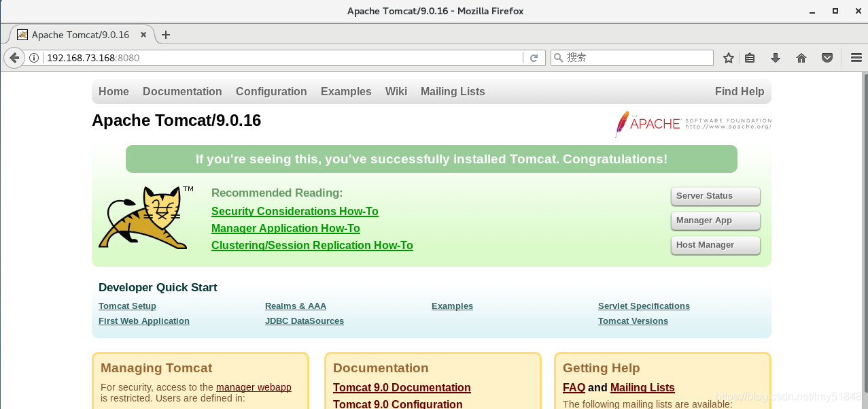
Task: Click the tab favicon for Apache Tomcat
Action: [x=22, y=35]
